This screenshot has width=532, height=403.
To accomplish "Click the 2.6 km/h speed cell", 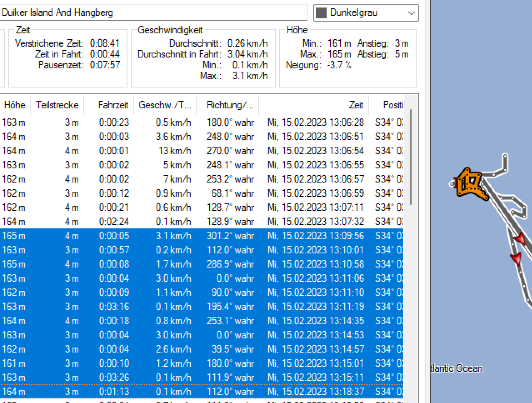I will pyautogui.click(x=174, y=349).
